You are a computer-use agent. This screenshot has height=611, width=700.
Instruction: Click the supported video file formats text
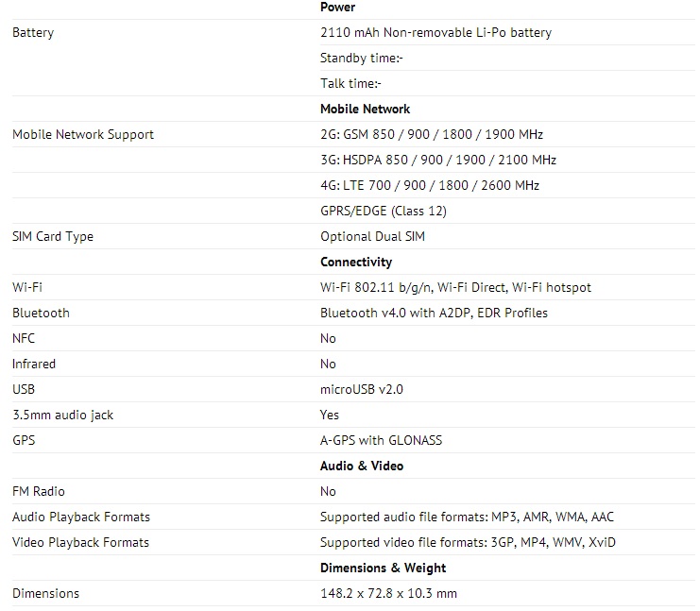click(469, 543)
